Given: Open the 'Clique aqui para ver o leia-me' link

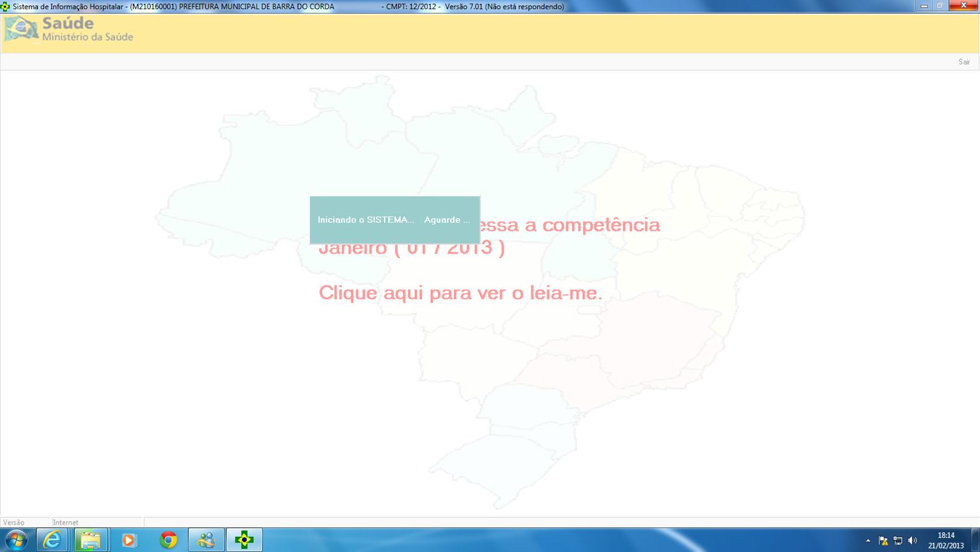Looking at the screenshot, I should (x=460, y=293).
